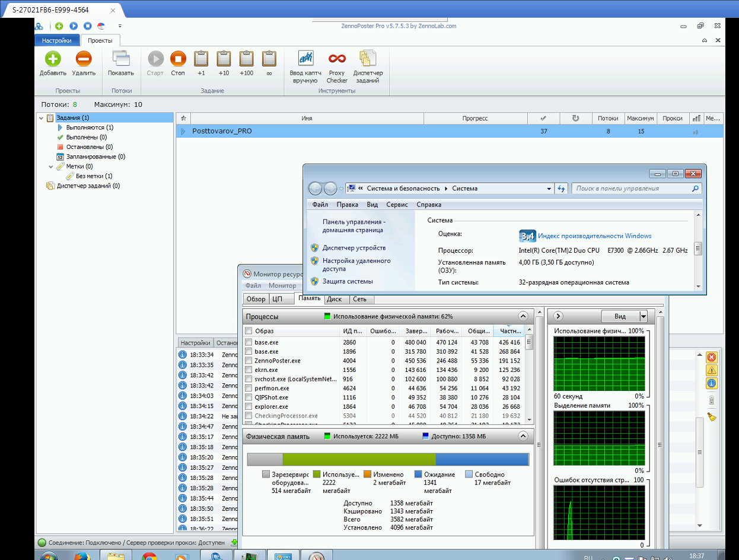739x560 pixels.
Task: Collapse the Задания (1) tree node
Action: 42,118
